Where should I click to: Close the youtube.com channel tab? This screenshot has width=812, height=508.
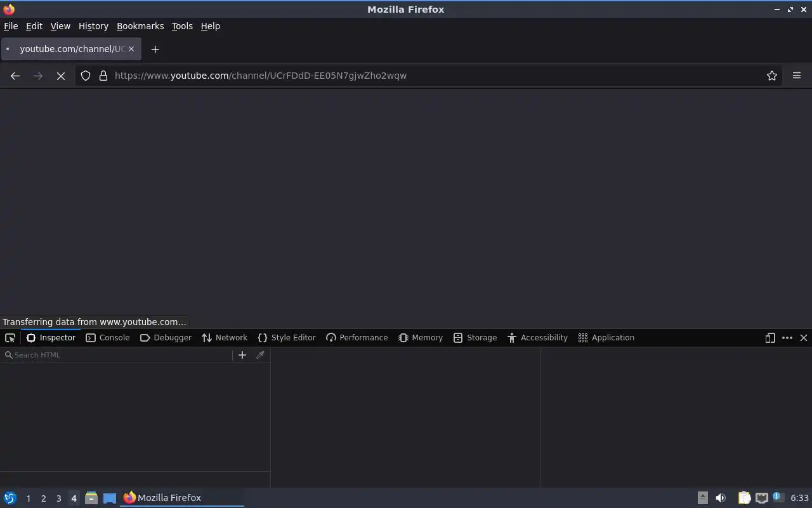point(131,49)
